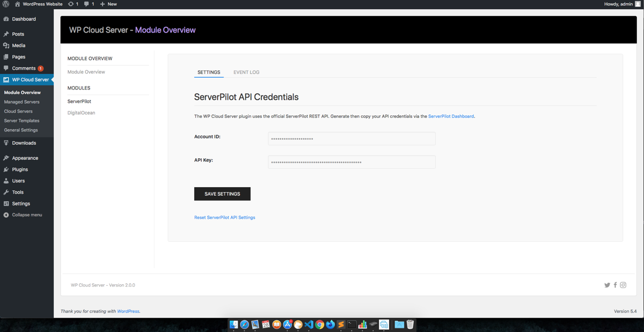644x332 pixels.
Task: Click the admin avatar thumbnail
Action: click(638, 4)
